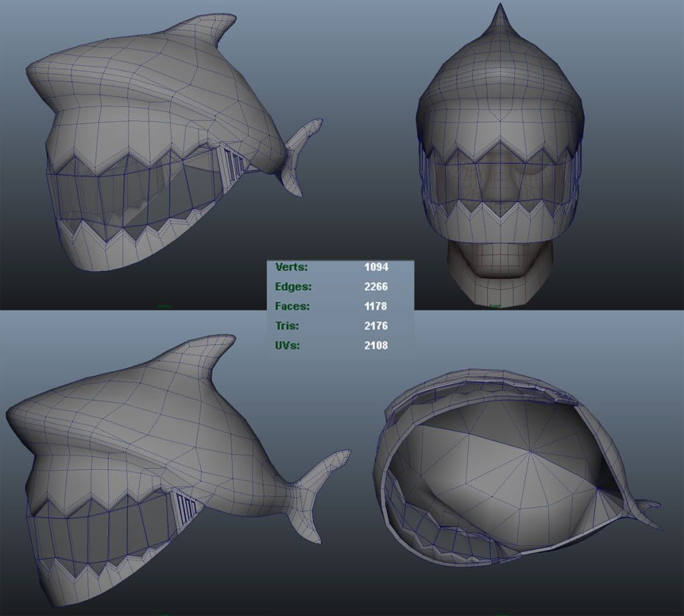
Task: Select the Tris count value 2176
Action: click(376, 326)
